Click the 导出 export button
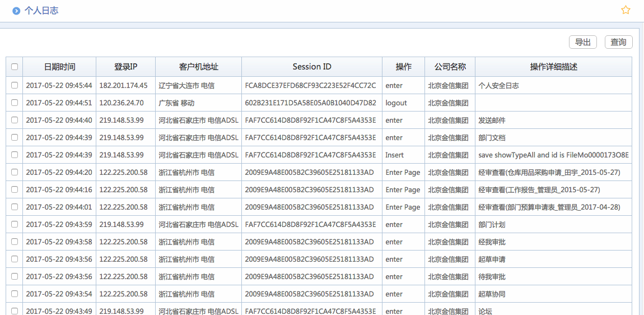Image resolution: width=644 pixels, height=315 pixels. [x=582, y=42]
